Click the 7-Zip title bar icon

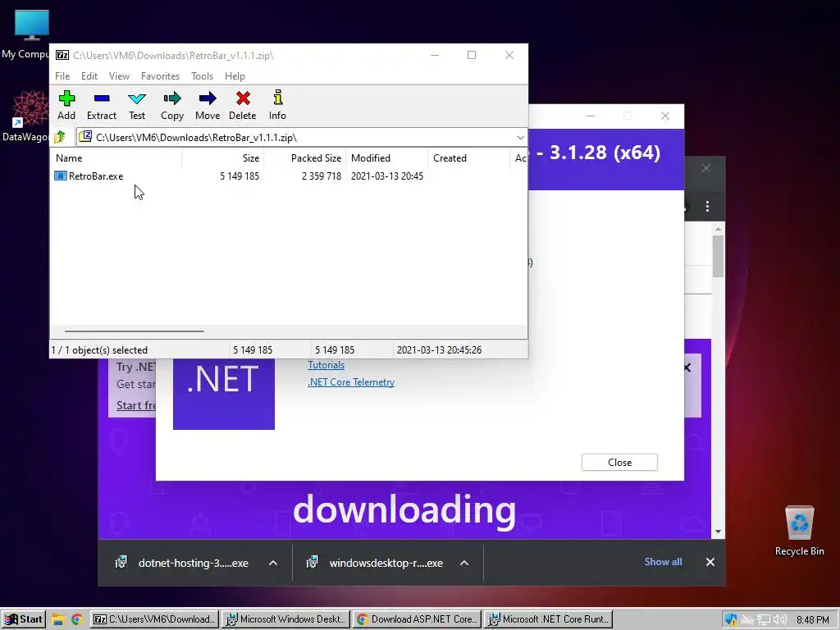point(62,55)
